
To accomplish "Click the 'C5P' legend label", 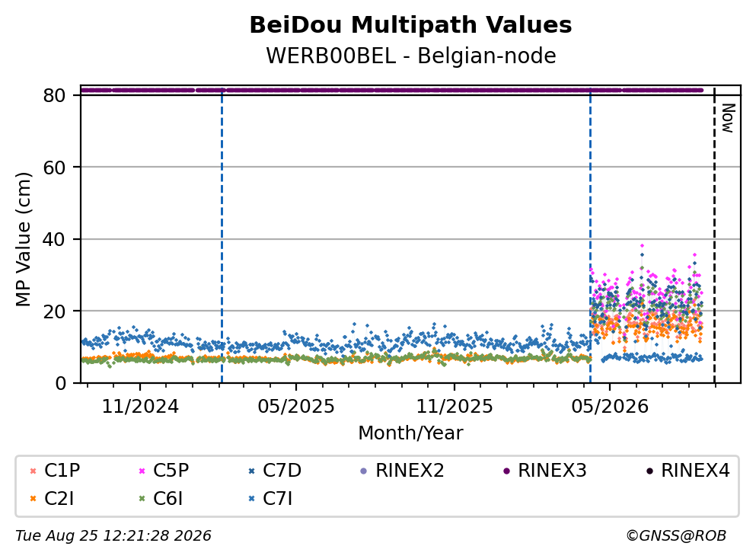I will 171,470.
